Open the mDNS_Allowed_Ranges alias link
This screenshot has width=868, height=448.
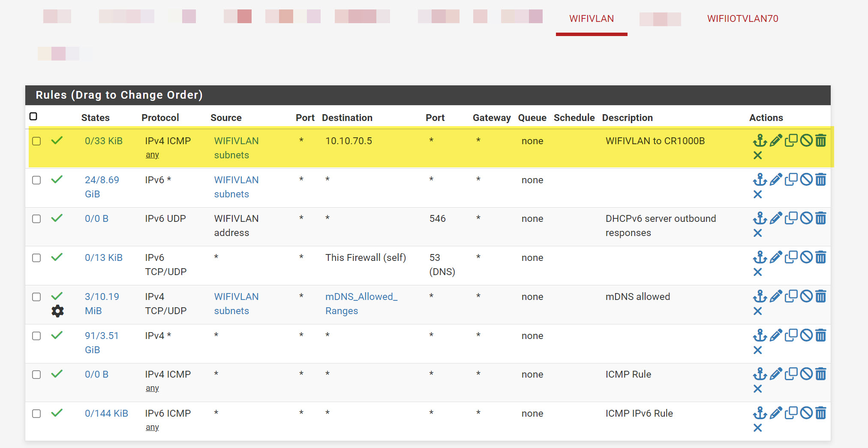click(x=361, y=303)
